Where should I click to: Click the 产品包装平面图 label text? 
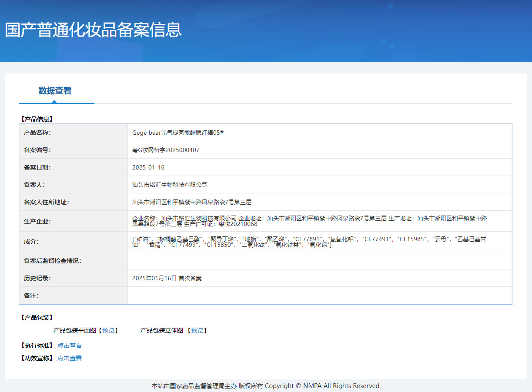pyautogui.click(x=74, y=330)
